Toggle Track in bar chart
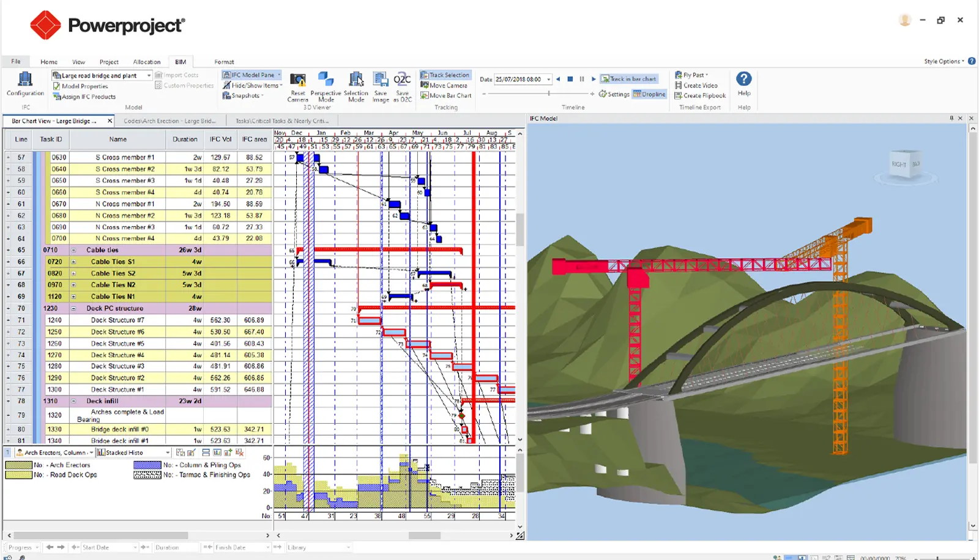The height and width of the screenshot is (560, 979). coord(630,78)
